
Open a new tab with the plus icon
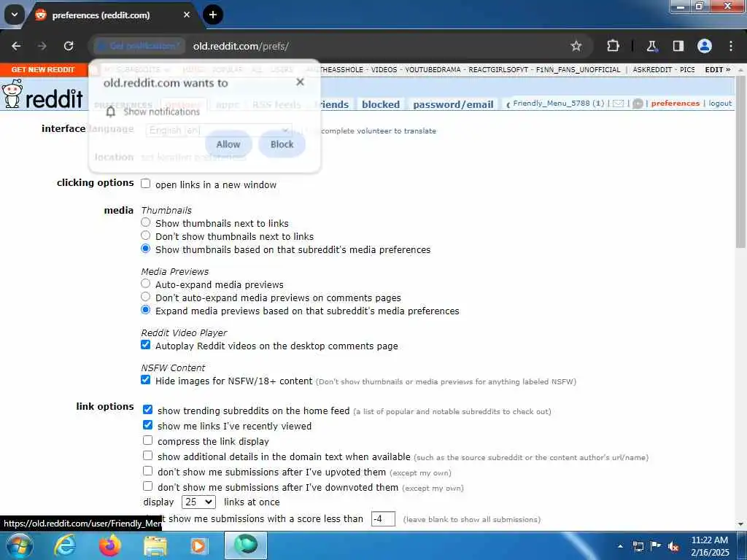coord(213,15)
